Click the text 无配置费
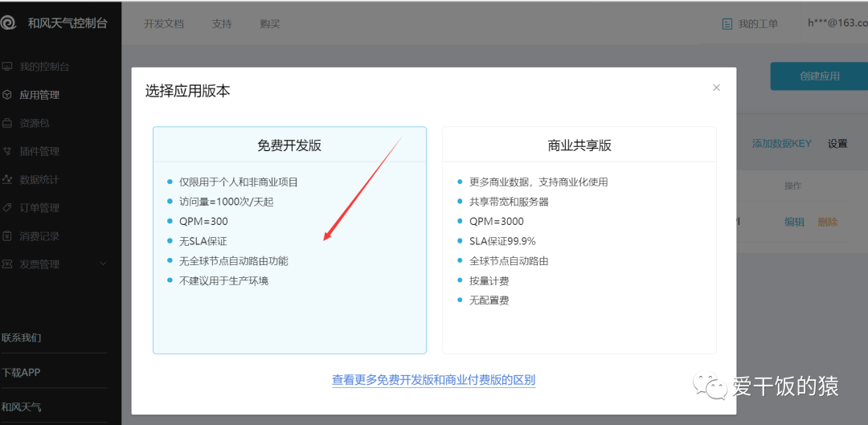This screenshot has height=425, width=868. [489, 301]
